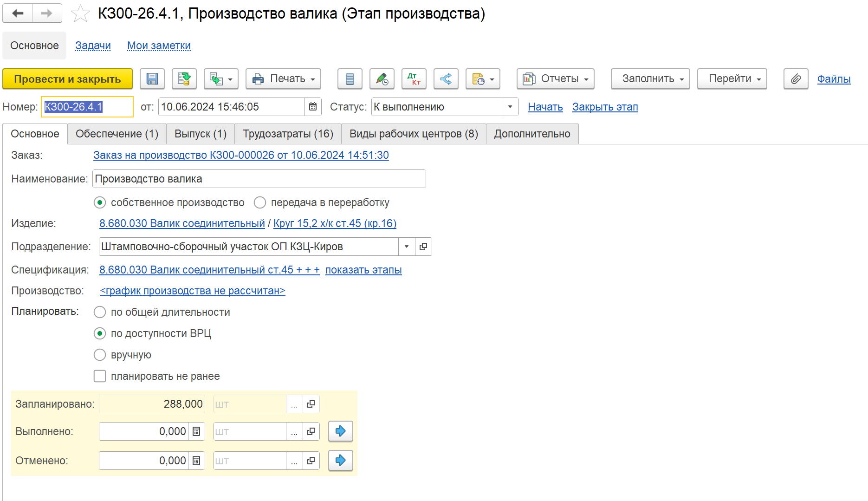Click the Начать link

[x=545, y=107]
